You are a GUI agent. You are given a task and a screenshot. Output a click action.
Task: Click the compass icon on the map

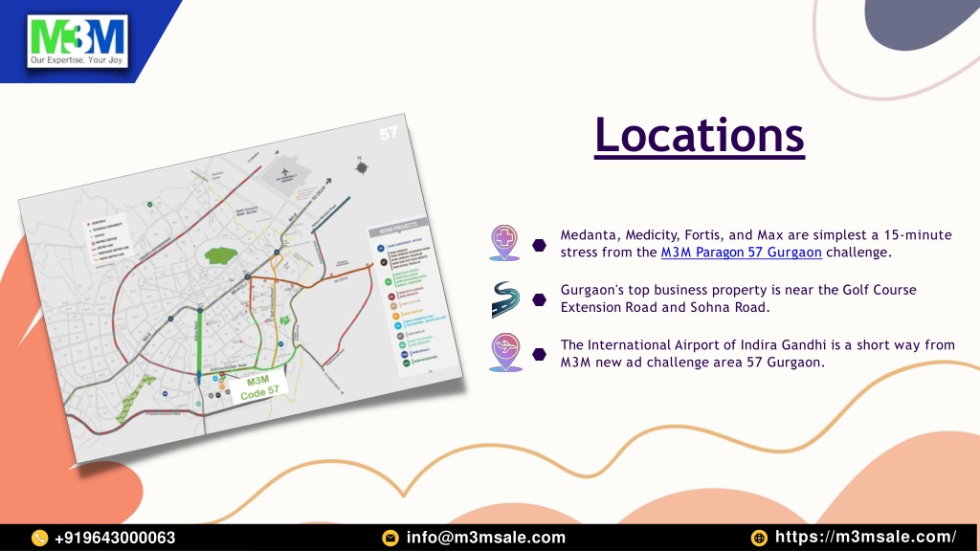(x=361, y=166)
